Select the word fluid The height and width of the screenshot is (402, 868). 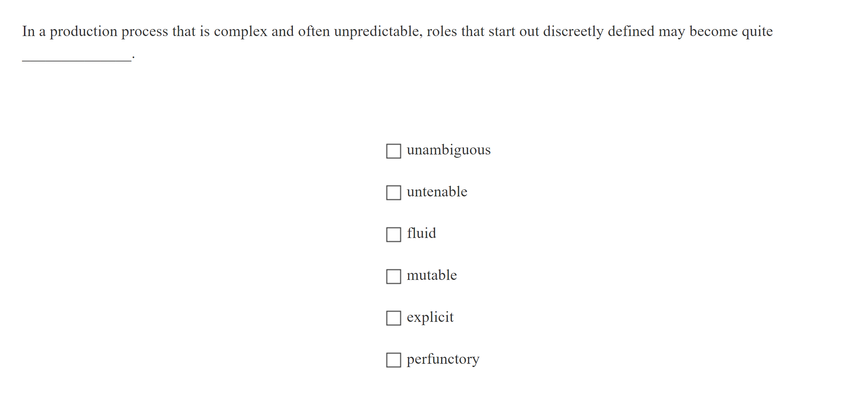tap(421, 233)
